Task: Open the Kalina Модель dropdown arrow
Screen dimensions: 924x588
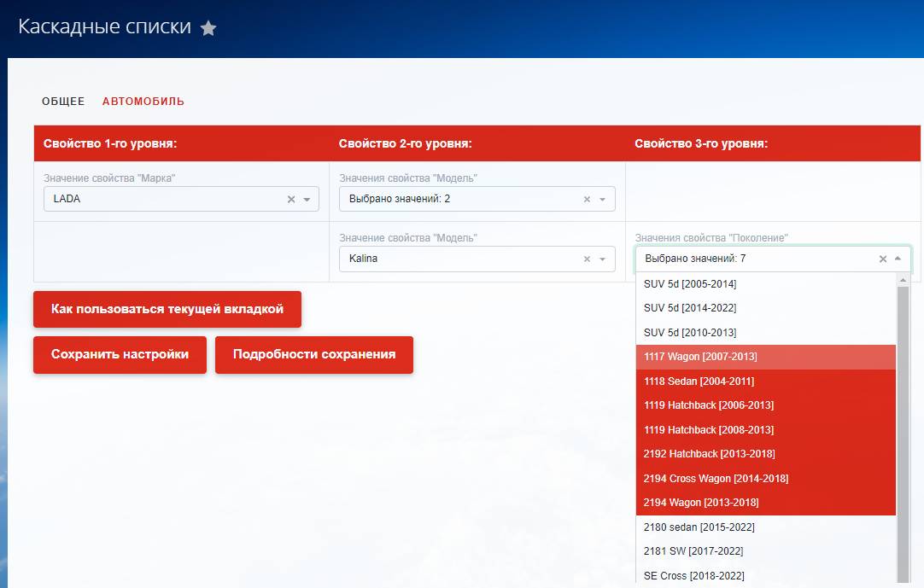Action: [x=602, y=259]
